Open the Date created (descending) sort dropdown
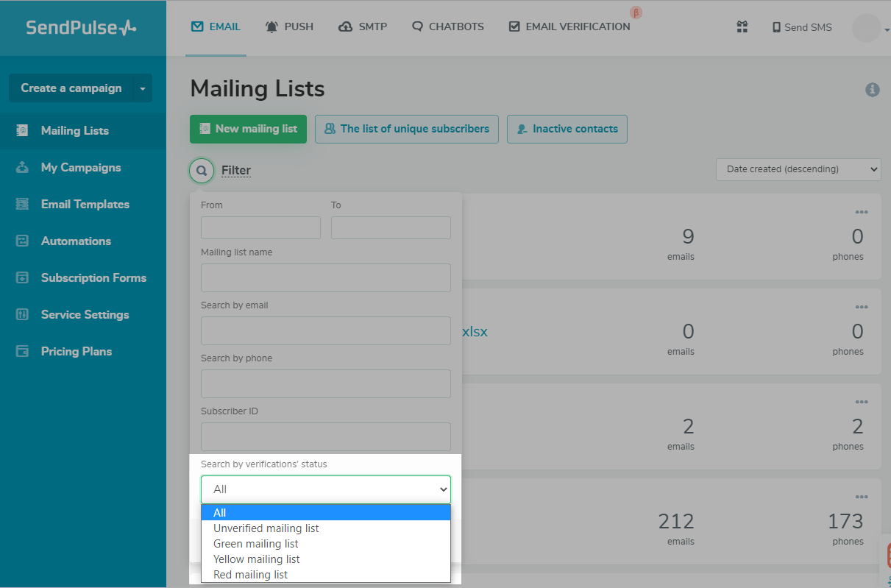This screenshot has width=891, height=588. pos(798,169)
